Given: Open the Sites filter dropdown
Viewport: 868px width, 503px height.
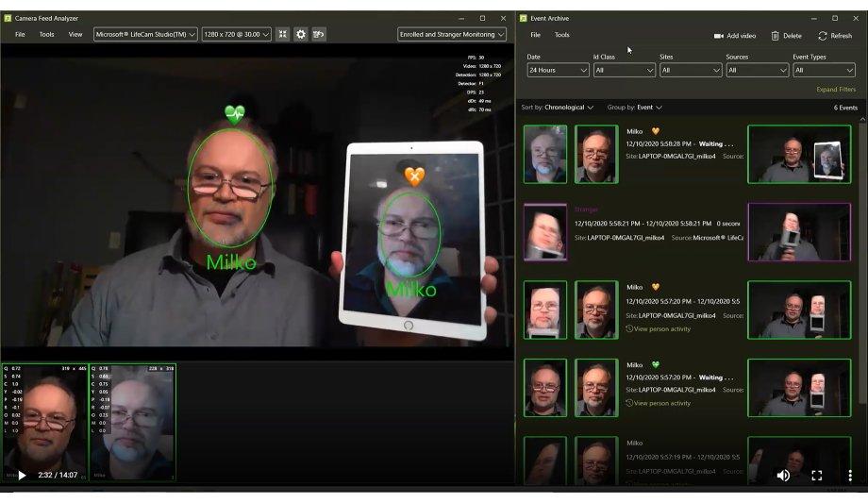Looking at the screenshot, I should point(691,71).
